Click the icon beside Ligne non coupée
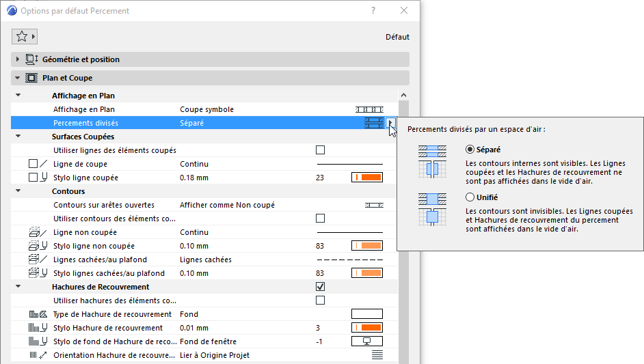644x364 pixels. point(38,232)
